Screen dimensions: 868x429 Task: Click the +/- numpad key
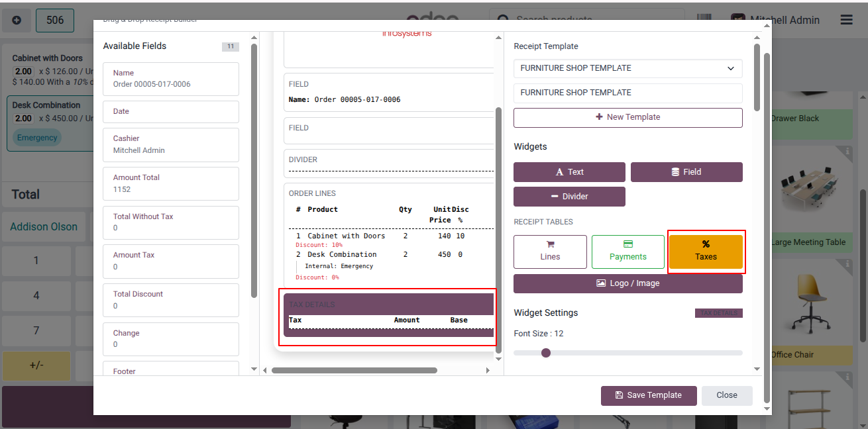(36, 366)
